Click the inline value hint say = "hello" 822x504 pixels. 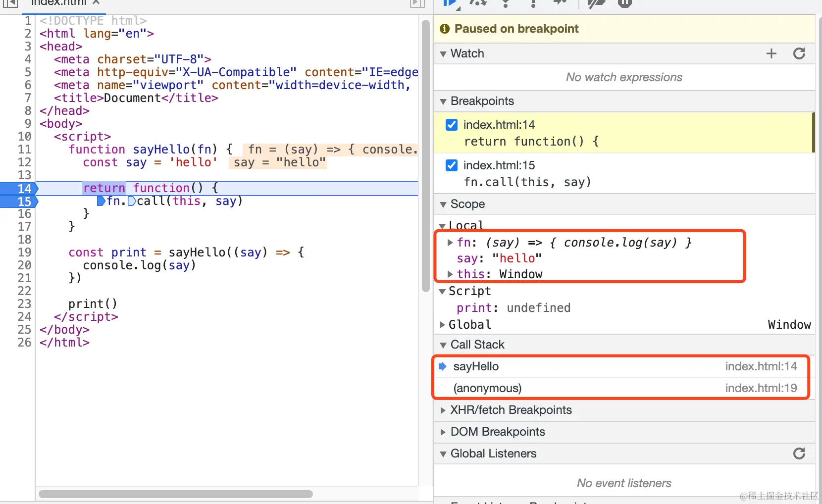coord(278,162)
